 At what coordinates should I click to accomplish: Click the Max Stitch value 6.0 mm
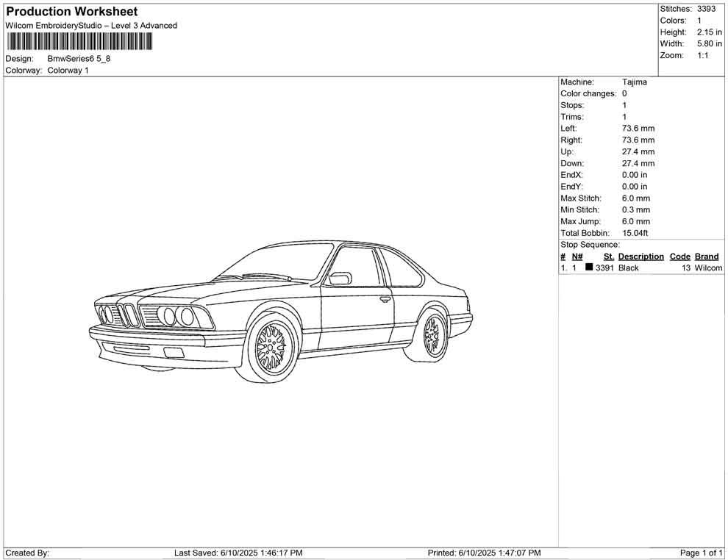[636, 198]
